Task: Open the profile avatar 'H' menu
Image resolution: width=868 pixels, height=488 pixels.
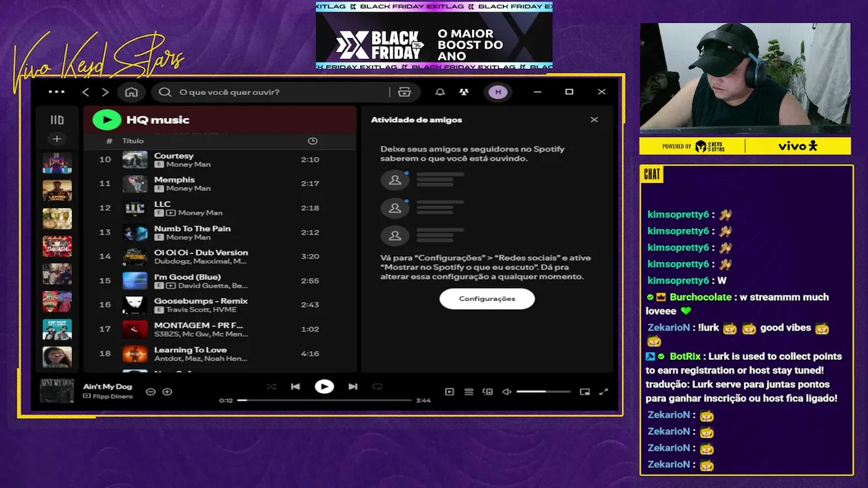Action: pyautogui.click(x=498, y=92)
